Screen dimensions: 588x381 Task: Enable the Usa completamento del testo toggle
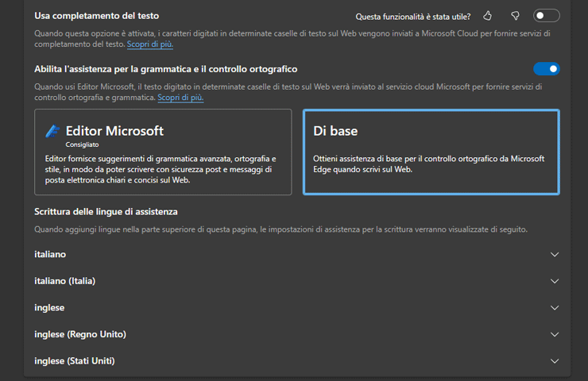point(547,16)
